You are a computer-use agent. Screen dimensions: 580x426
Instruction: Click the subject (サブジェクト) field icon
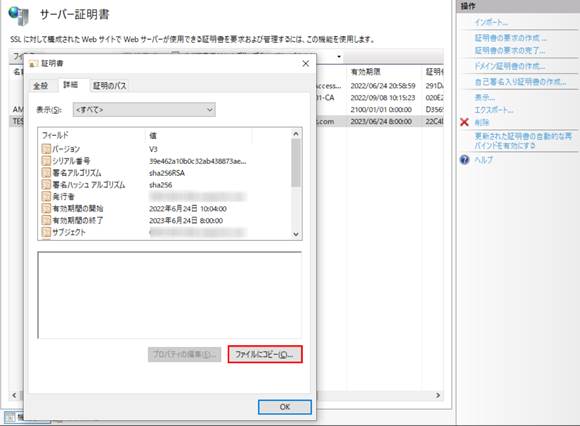[46, 232]
